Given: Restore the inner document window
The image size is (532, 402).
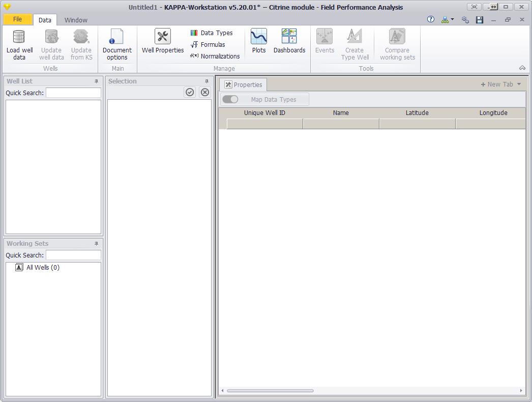Looking at the screenshot, I should click(x=508, y=20).
